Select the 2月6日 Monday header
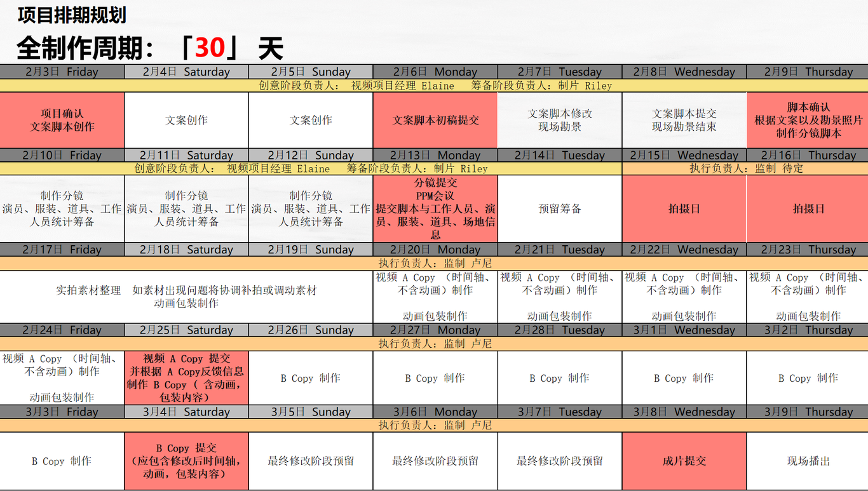This screenshot has height=491, width=868. pos(435,72)
